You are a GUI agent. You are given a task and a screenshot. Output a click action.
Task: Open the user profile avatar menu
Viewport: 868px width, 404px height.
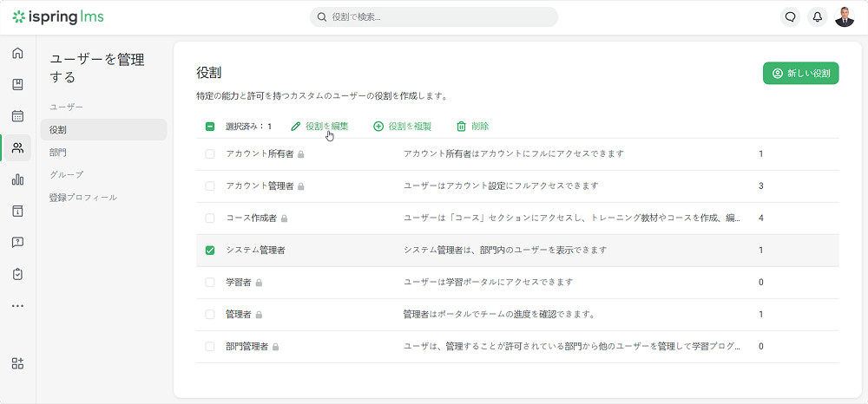click(x=845, y=16)
